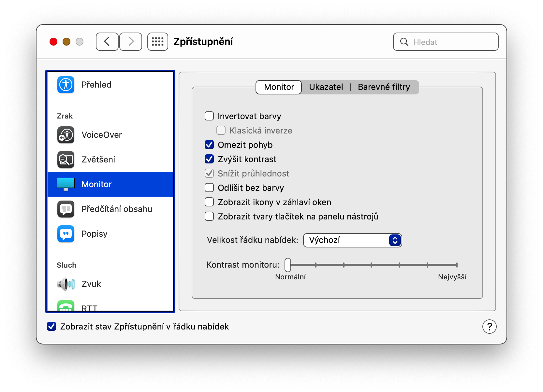Screen dimensions: 543x392
Task: Open the Velikost řádku nabídek Výchozí dropdown
Action: click(353, 240)
